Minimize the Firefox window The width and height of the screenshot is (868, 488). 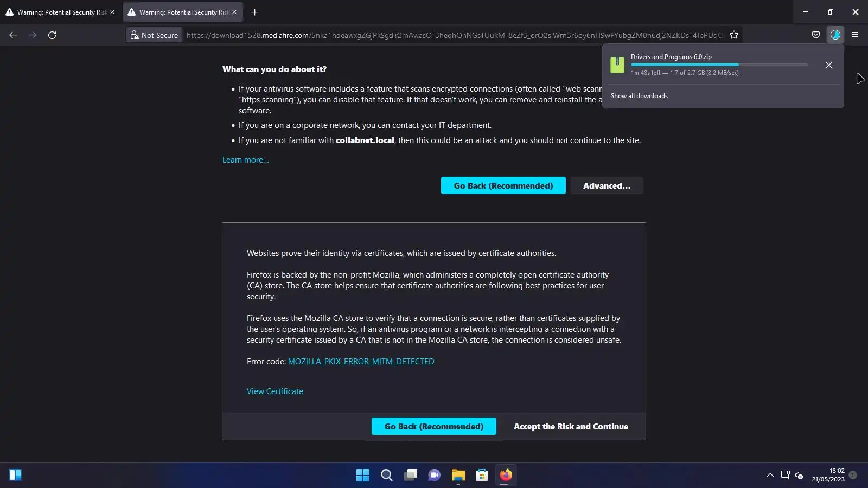click(806, 12)
